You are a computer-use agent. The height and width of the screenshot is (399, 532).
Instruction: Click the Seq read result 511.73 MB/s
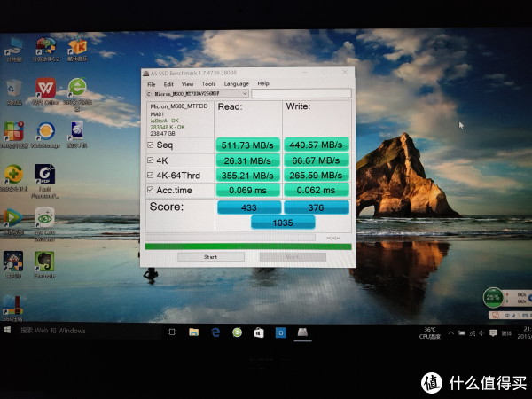coord(247,145)
